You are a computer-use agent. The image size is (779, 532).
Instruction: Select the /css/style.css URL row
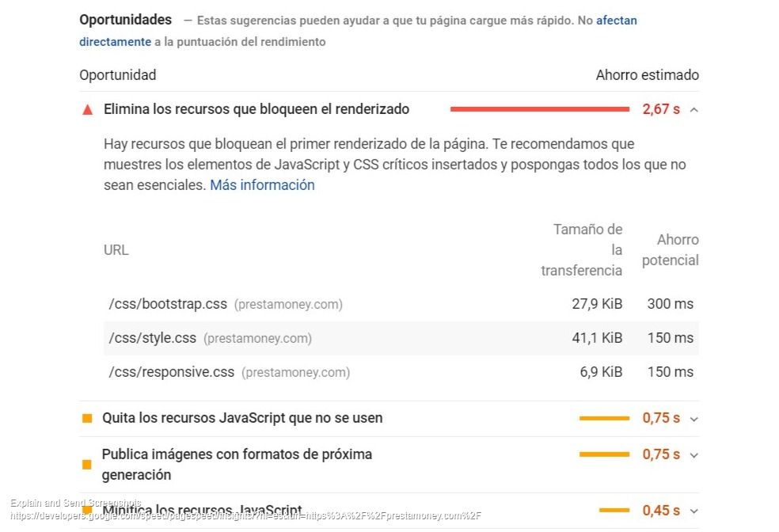click(x=401, y=338)
